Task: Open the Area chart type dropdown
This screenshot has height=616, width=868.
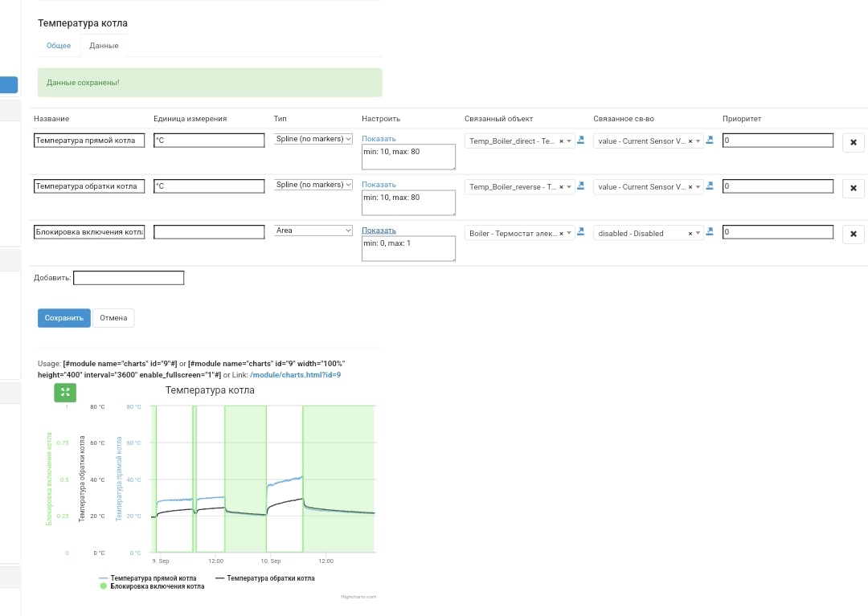Action: [313, 230]
